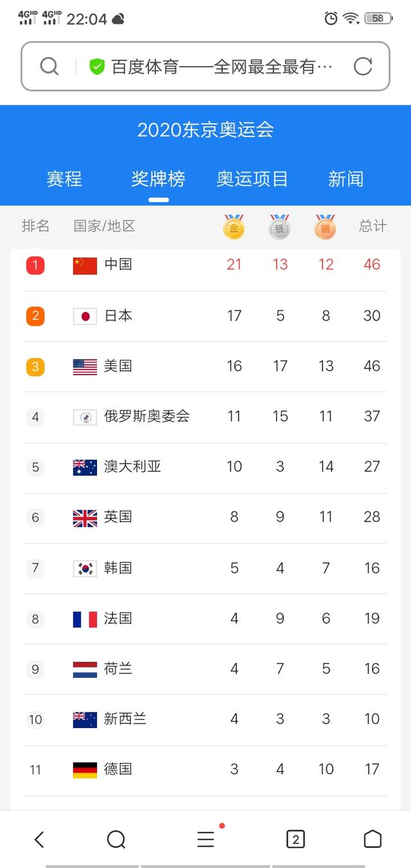Tap the 美国 flag thumbnail

[85, 366]
